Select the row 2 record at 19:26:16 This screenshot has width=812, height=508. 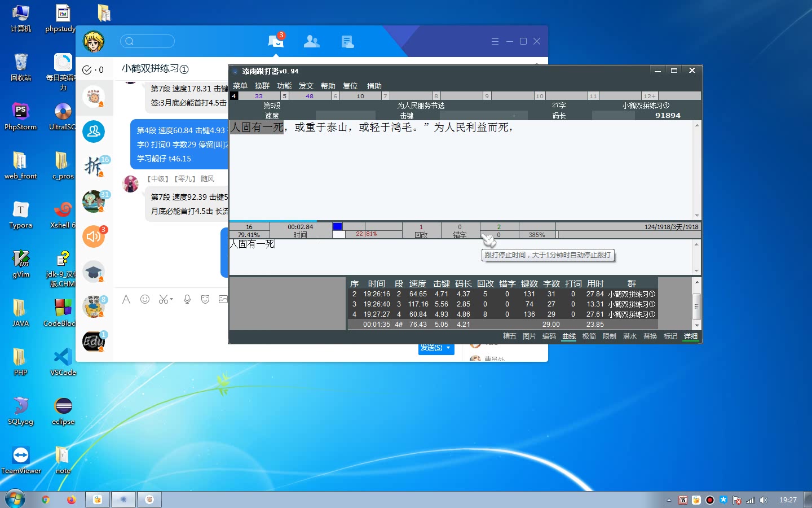(503, 294)
